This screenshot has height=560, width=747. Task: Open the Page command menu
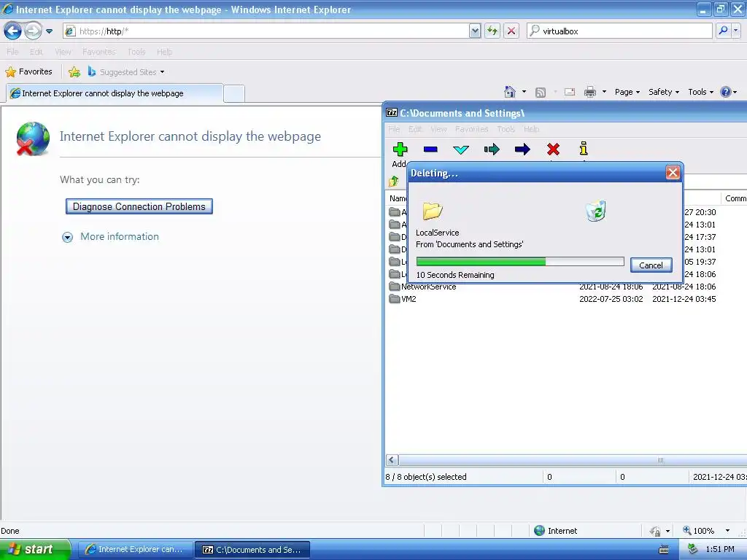click(627, 92)
